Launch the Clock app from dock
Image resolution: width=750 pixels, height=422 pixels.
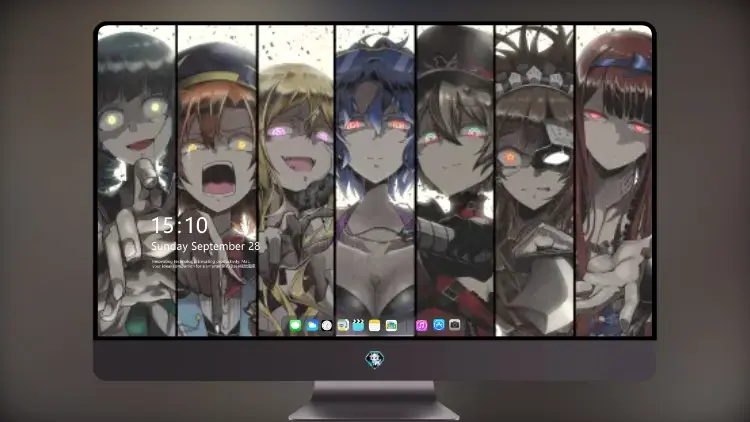327,325
